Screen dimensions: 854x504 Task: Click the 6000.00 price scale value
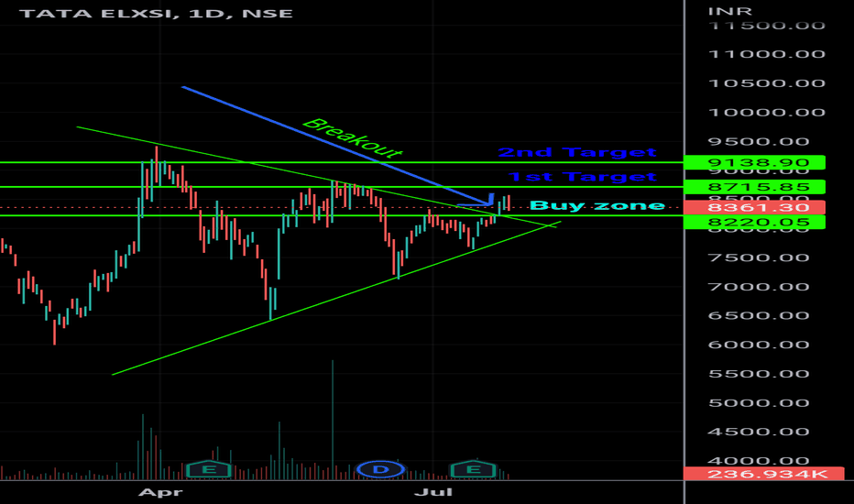point(759,345)
